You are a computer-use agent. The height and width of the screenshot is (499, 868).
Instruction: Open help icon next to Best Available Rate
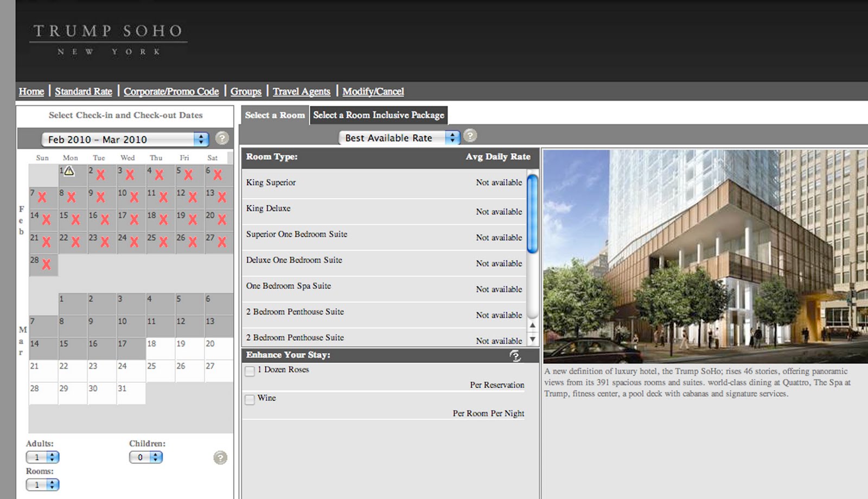click(470, 136)
